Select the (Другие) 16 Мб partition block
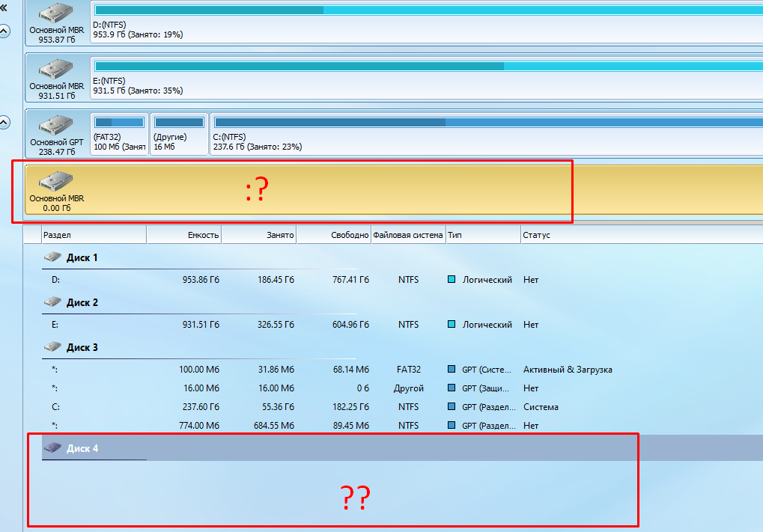 click(180, 134)
